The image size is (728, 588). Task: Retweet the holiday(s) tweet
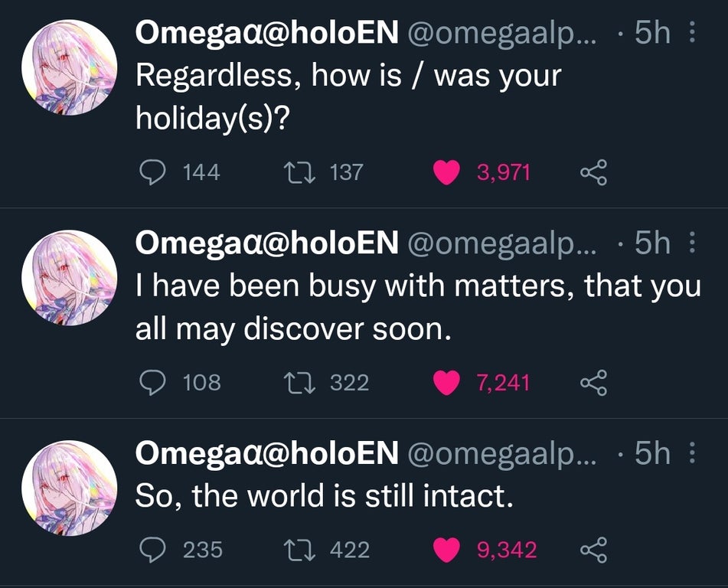point(300,172)
